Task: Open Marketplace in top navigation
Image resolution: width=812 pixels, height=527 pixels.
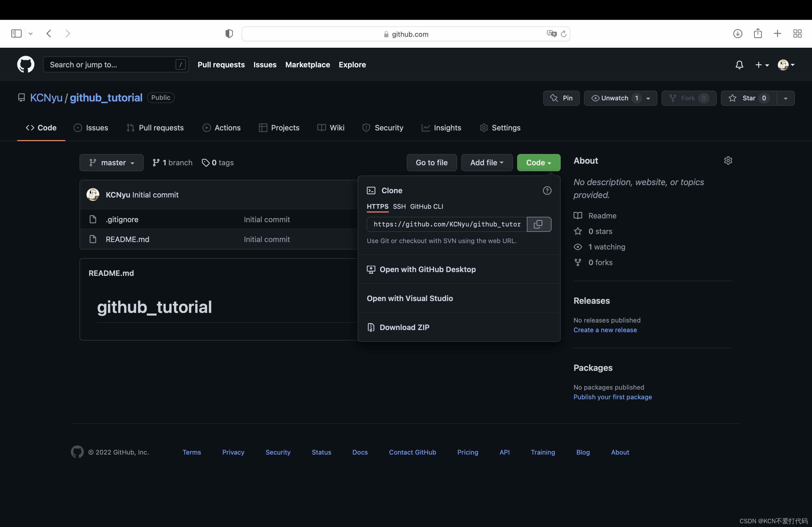Action: click(307, 65)
